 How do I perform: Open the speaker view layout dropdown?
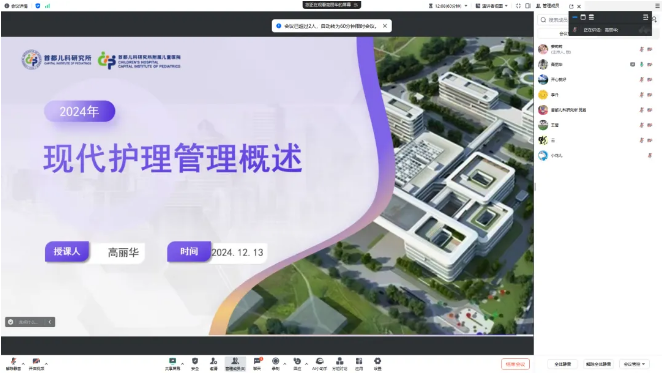coord(492,6)
